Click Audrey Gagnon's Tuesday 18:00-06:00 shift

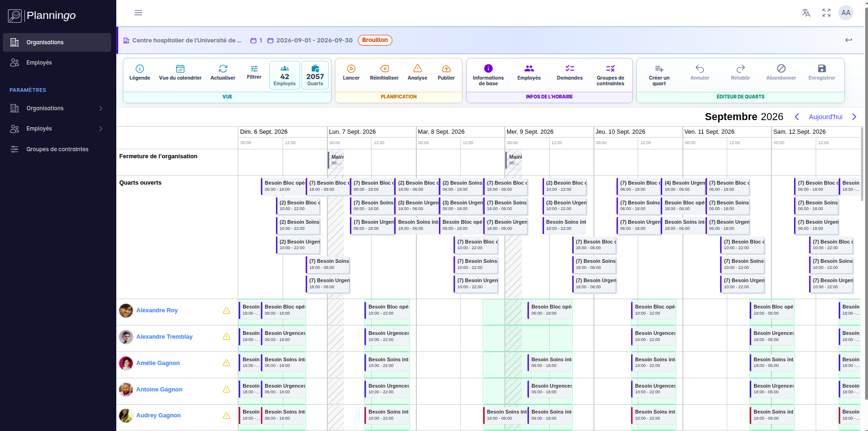pyautogui.click(x=505, y=415)
